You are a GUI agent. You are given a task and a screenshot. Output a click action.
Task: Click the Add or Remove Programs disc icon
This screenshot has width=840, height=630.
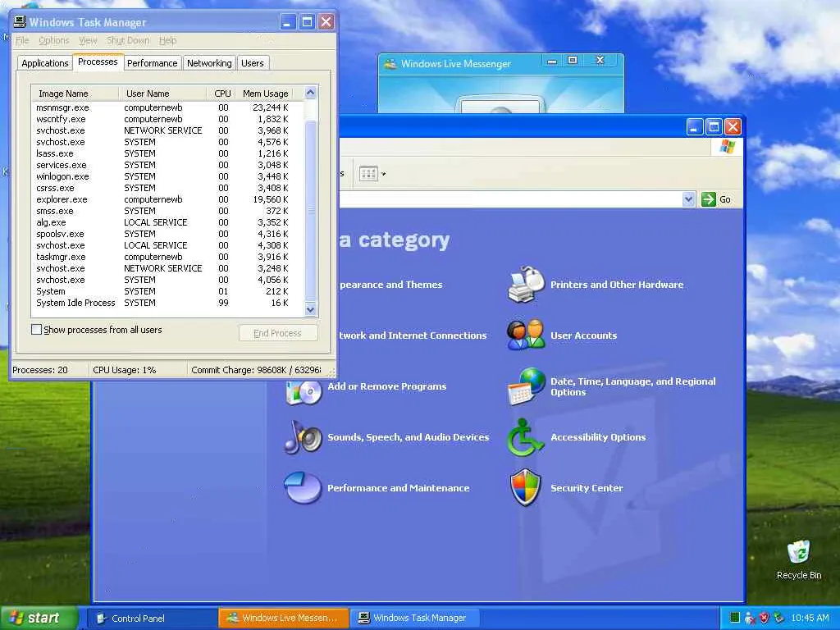coord(304,391)
